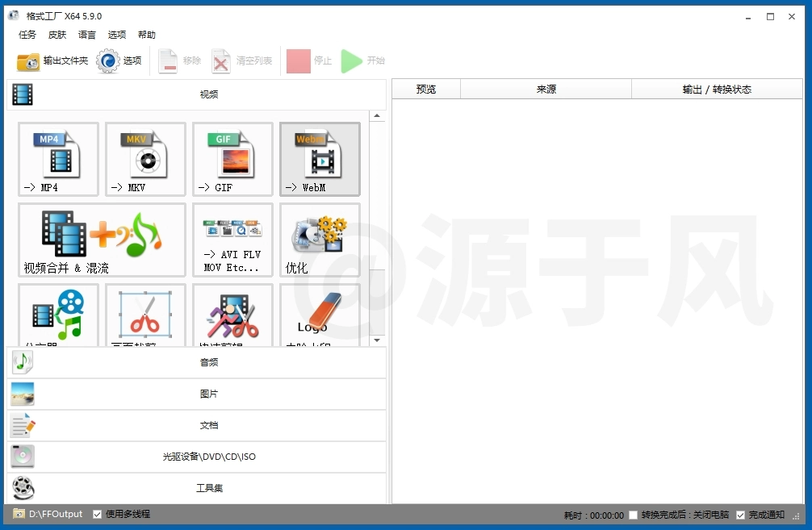The height and width of the screenshot is (530, 812).
Task: Choose the WebM conversion tile
Action: click(320, 160)
